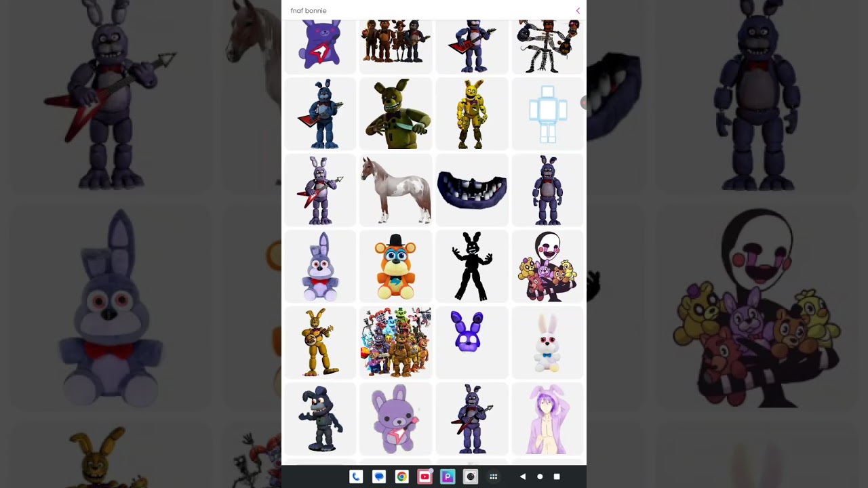The height and width of the screenshot is (488, 868).
Task: Choose the purple bunny head mask sticker
Action: point(472,342)
